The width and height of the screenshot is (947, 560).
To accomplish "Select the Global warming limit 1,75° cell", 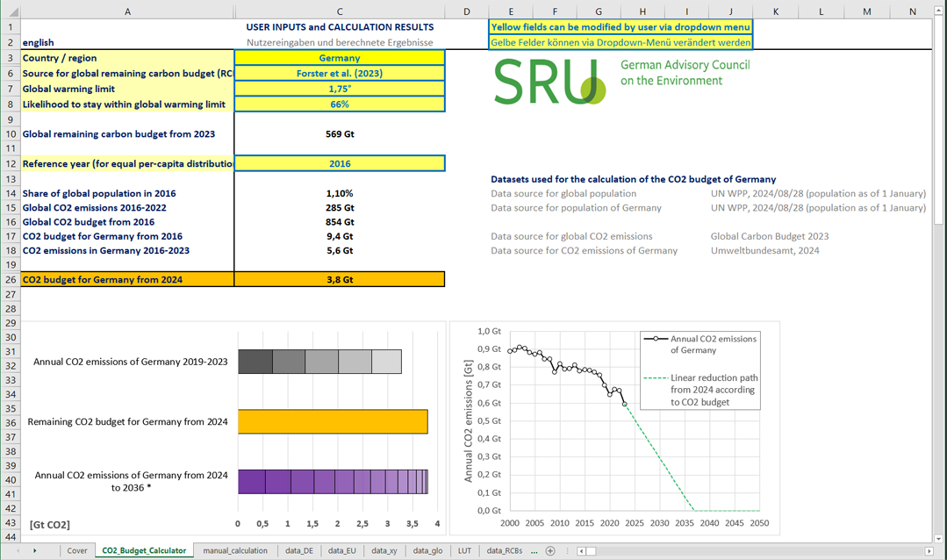I will click(x=340, y=89).
